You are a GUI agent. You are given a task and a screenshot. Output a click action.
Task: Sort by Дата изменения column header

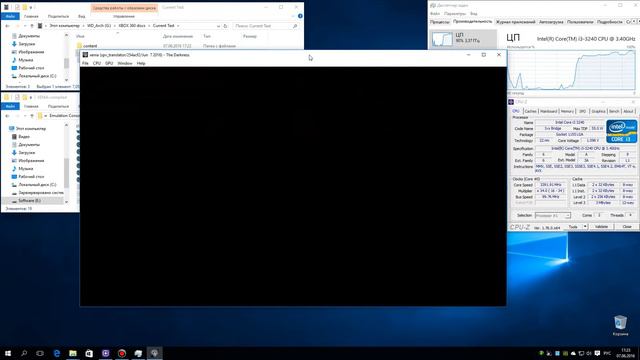tap(178, 36)
